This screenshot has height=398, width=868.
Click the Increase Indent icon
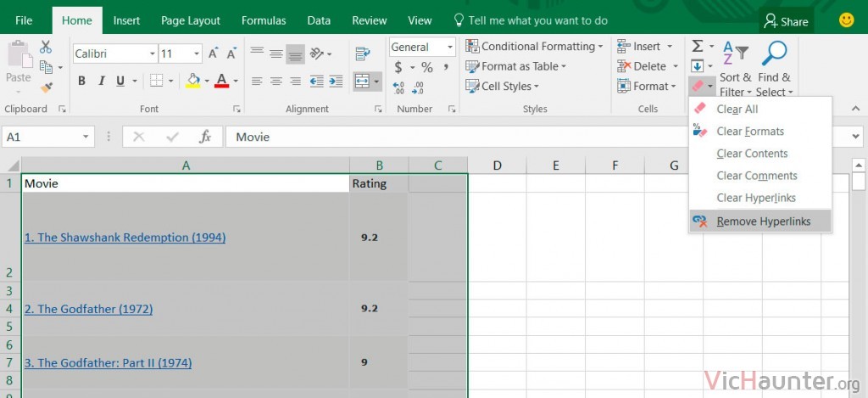(336, 81)
